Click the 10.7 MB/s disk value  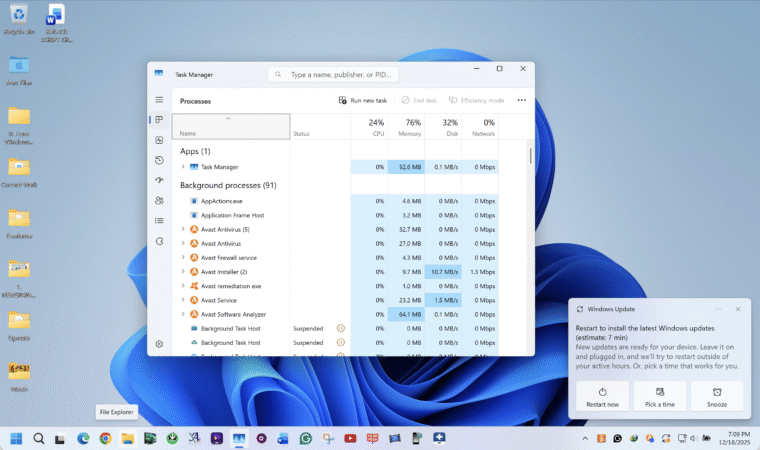[x=443, y=272]
